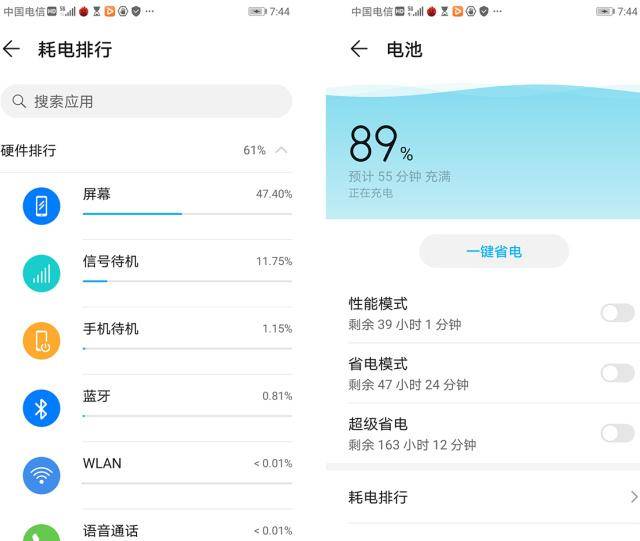Open 耗电排行 via its right chevron
Screen dimensions: 640x541
click(x=634, y=497)
